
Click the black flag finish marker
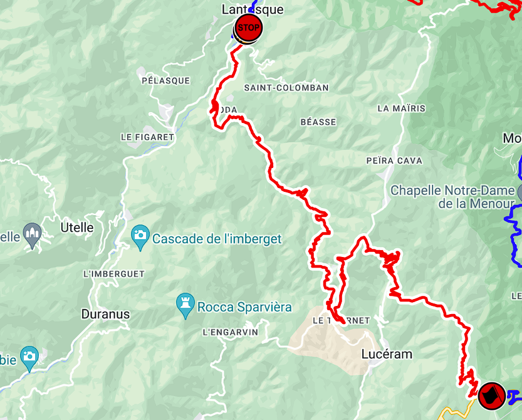click(x=492, y=396)
